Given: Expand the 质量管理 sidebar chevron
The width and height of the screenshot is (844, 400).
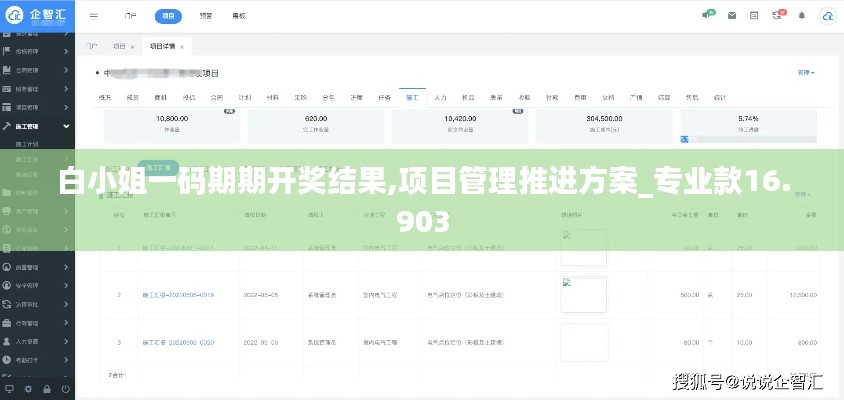Looking at the screenshot, I should (66, 267).
